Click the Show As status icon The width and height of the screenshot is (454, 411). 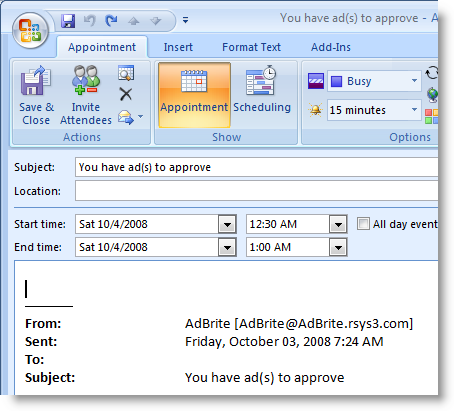tap(316, 81)
